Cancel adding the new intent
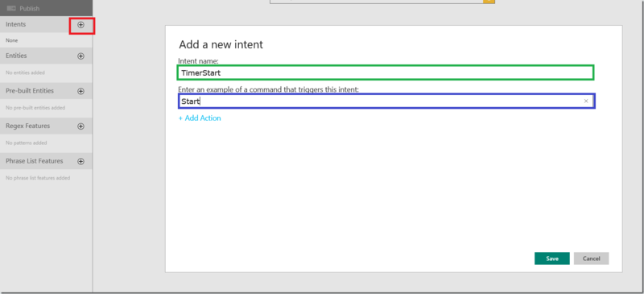The width and height of the screenshot is (644, 294). point(591,259)
